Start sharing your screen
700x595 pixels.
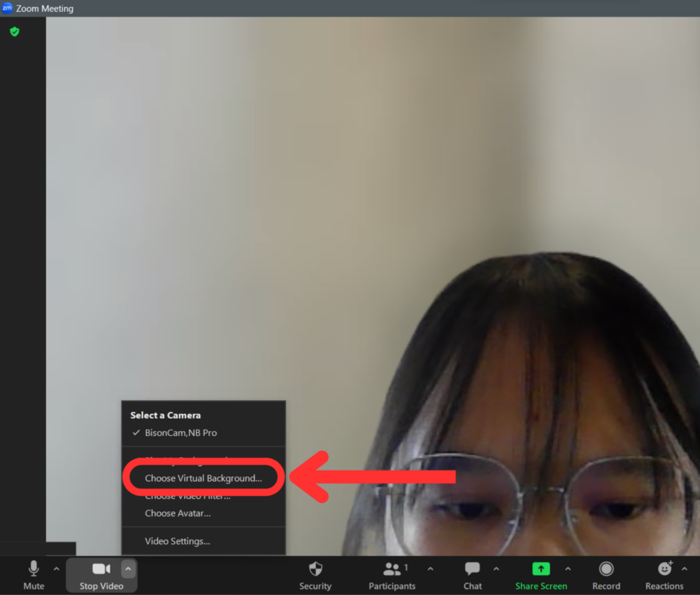pyautogui.click(x=542, y=575)
